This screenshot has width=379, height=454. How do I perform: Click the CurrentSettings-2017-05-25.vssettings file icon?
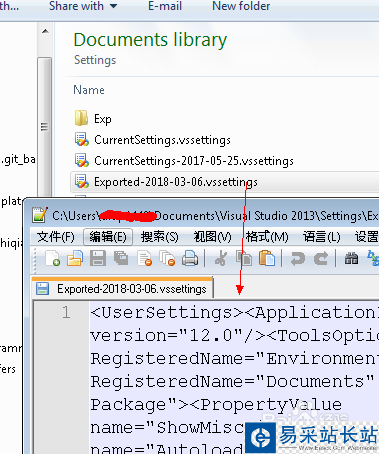pyautogui.click(x=82, y=161)
